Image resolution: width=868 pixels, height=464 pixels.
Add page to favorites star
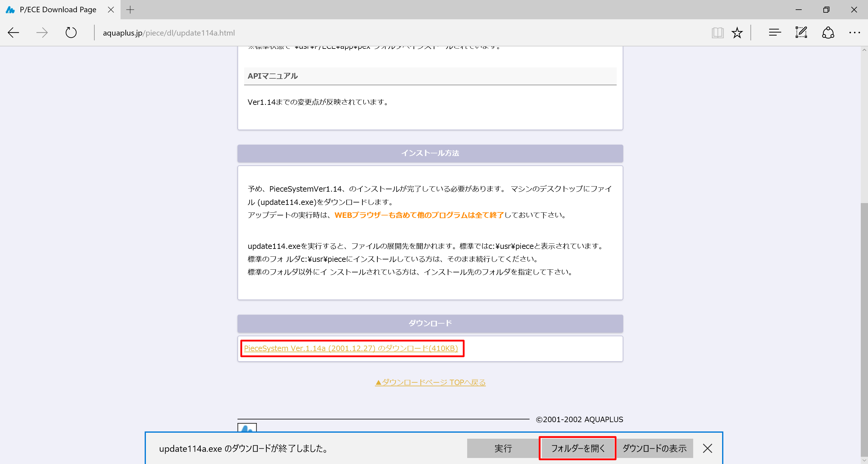pyautogui.click(x=737, y=33)
